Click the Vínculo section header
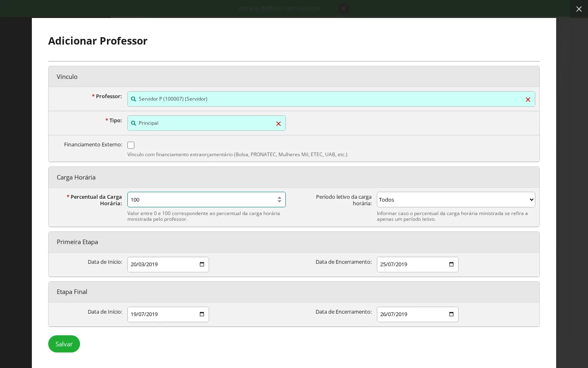Image resolution: width=588 pixels, height=368 pixels. (294, 77)
